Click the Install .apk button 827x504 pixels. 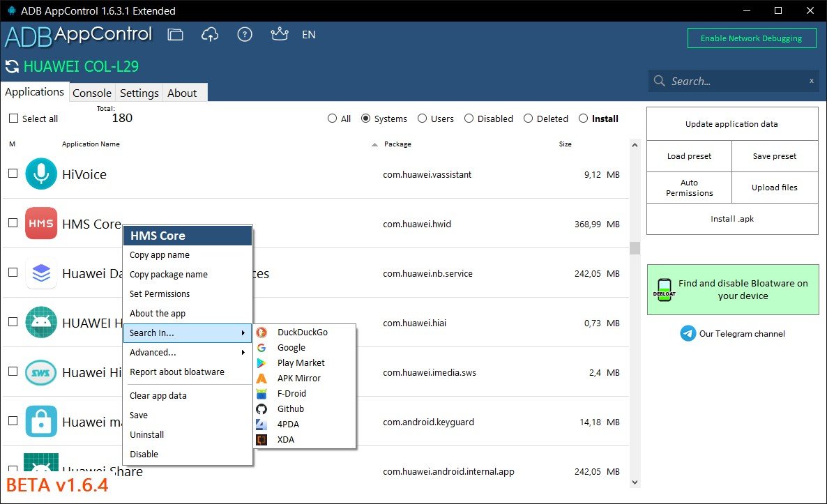click(x=732, y=219)
